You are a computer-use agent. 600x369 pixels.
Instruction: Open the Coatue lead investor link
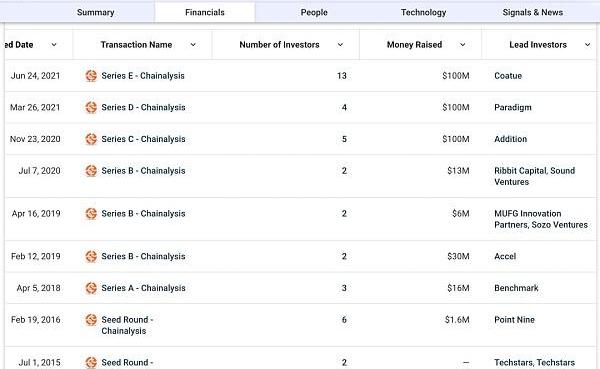[508, 76]
